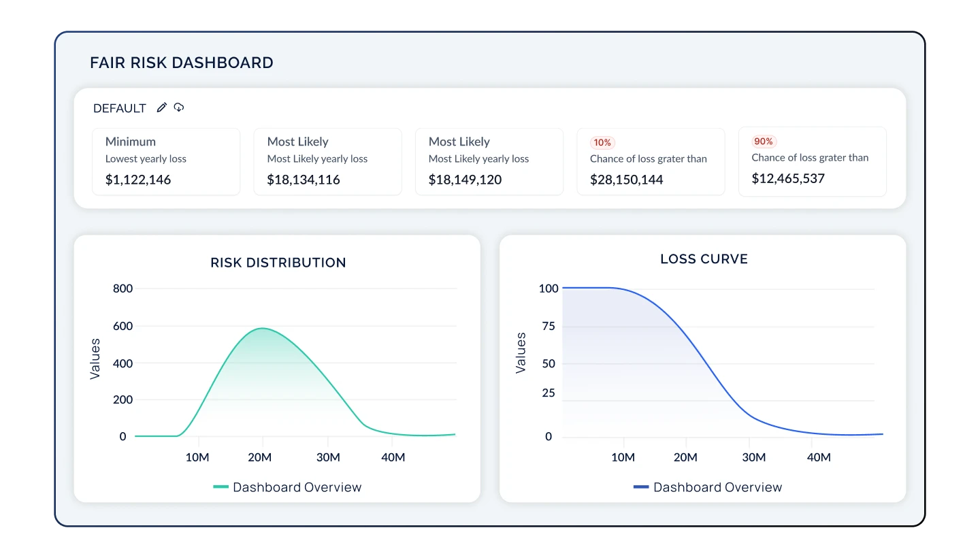
Task: Toggle the green Dashboard Overview legend entry
Action: pos(287,487)
